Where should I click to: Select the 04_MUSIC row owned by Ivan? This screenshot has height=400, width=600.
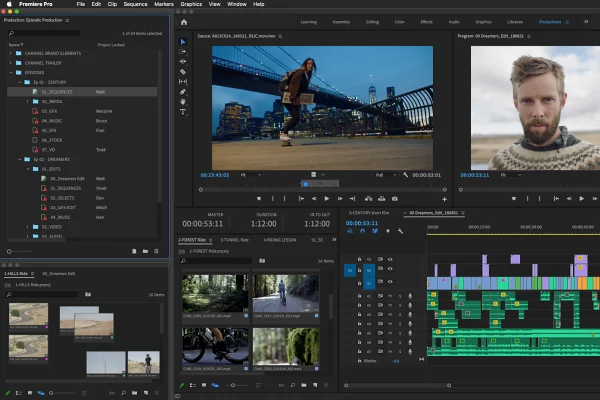click(x=82, y=217)
